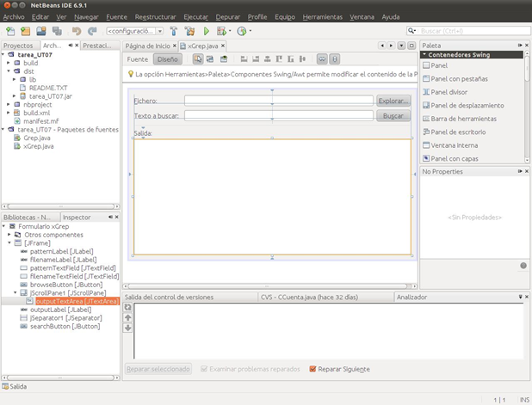Click the Clean and Build icon
Viewport: 532px width, 405px height.
click(189, 31)
